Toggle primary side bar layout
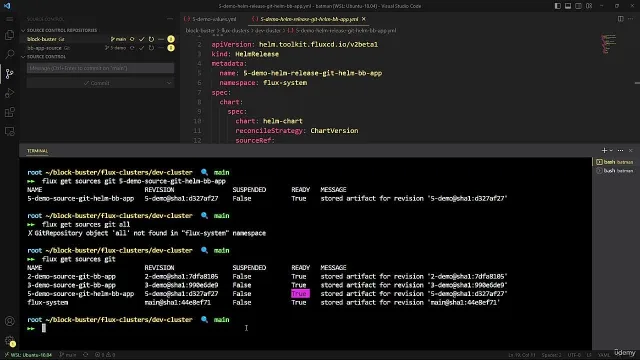Viewport: 640px width, 360px height. (558, 6)
